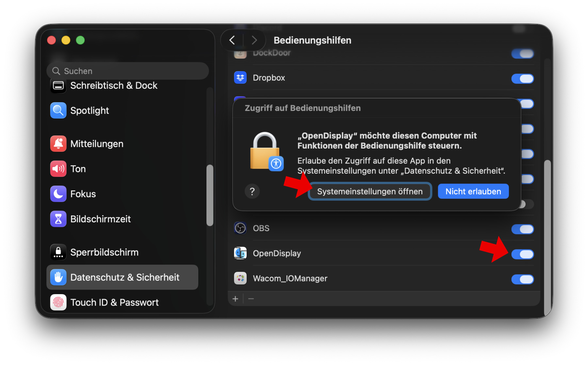Open Schreibtisch & Dock in the sidebar
Screen dimensions: 588x365
tap(122, 86)
